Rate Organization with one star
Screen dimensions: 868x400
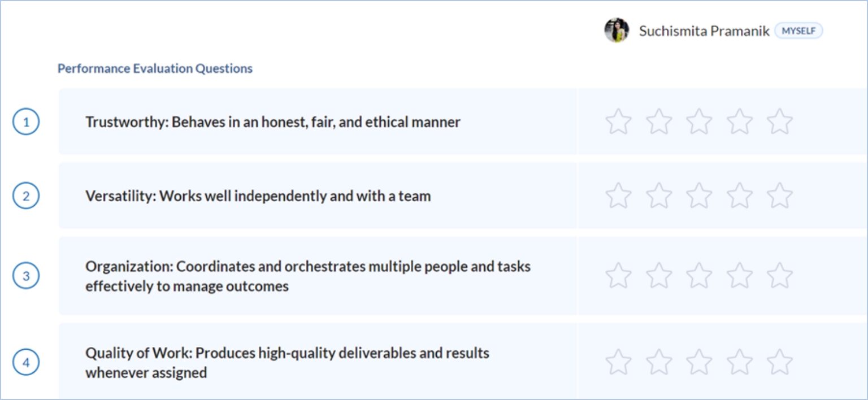pyautogui.click(x=618, y=276)
